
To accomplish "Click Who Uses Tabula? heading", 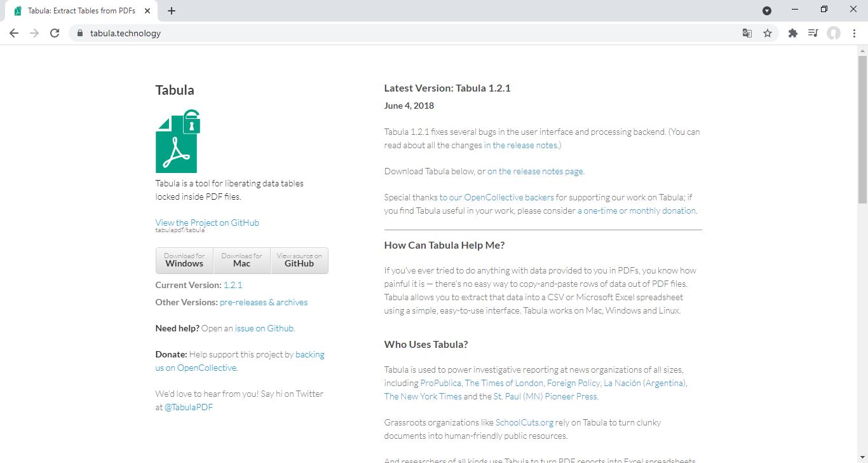I will [426, 344].
